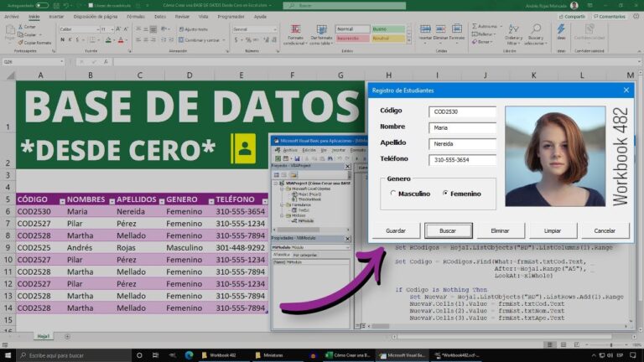Open the NOMBRES column filter dropdown
This screenshot has height=362, width=644.
(112, 201)
